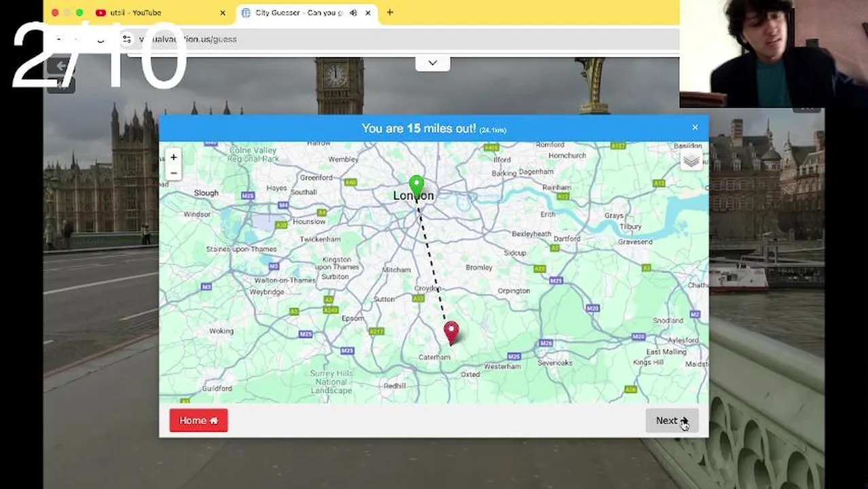Zoom in on the map
Screen dimensions: 868x489
click(x=174, y=158)
